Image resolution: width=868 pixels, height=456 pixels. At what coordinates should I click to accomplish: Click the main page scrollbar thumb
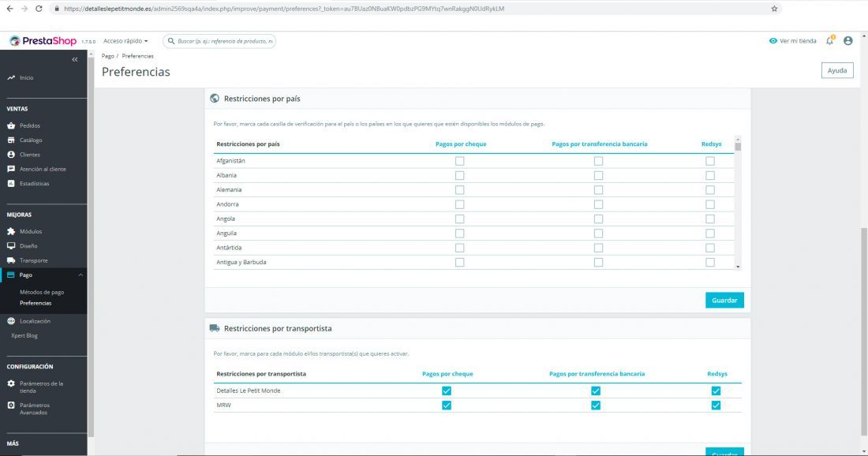click(864, 331)
